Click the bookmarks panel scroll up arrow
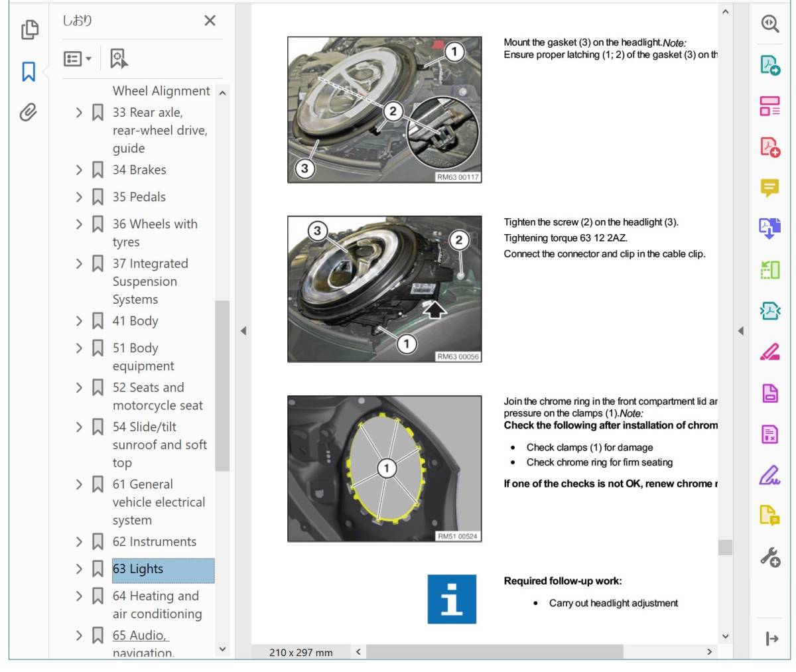The height and width of the screenshot is (672, 796). point(222,93)
